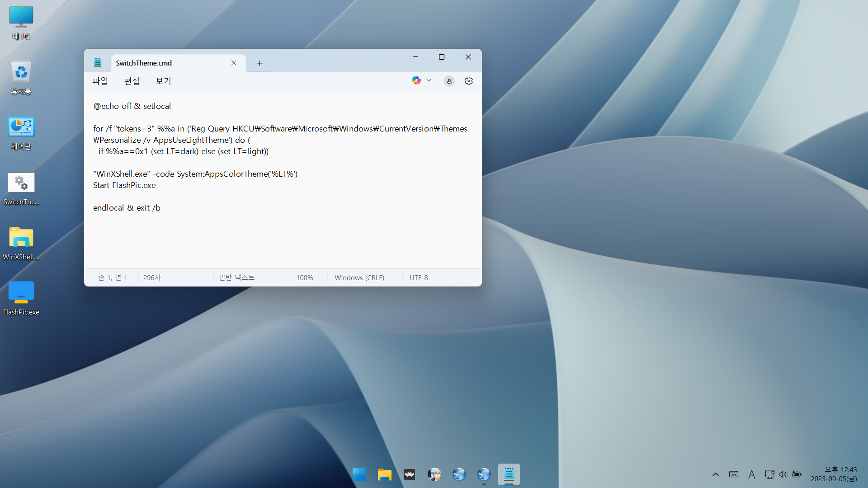Image resolution: width=868 pixels, height=488 pixels.
Task: Click the Copilot icon in Notepad
Action: tap(416, 80)
